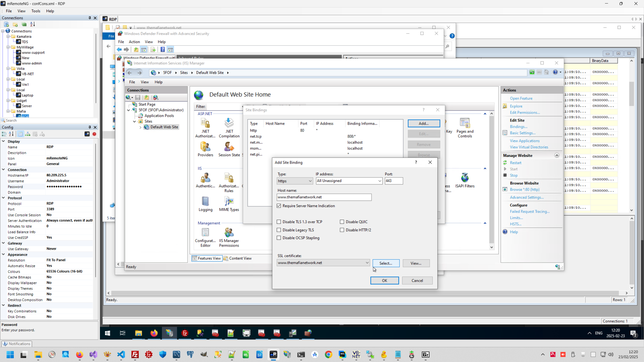Open the SSL certificate dropdown

(323, 263)
